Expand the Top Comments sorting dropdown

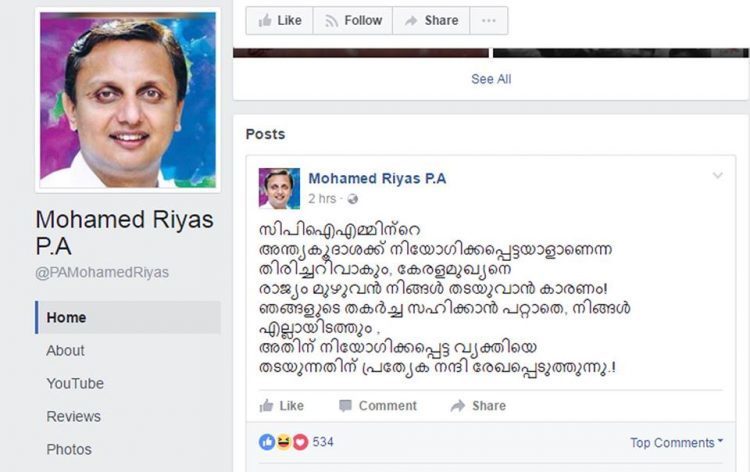[x=676, y=442]
